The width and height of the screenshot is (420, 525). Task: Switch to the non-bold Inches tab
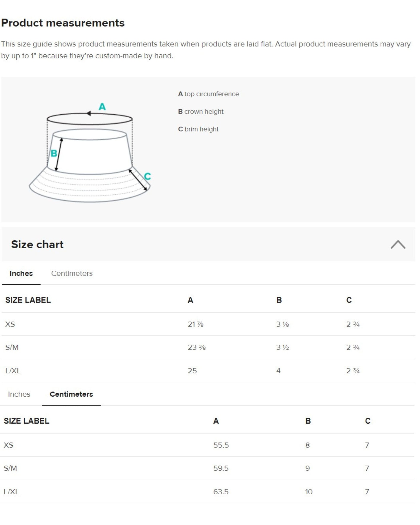point(19,394)
